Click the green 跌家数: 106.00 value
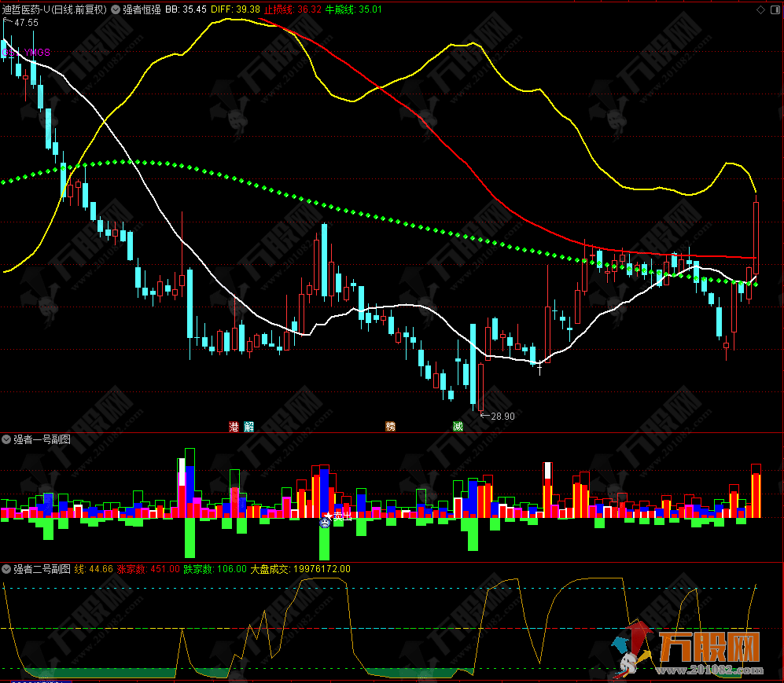 coord(215,568)
